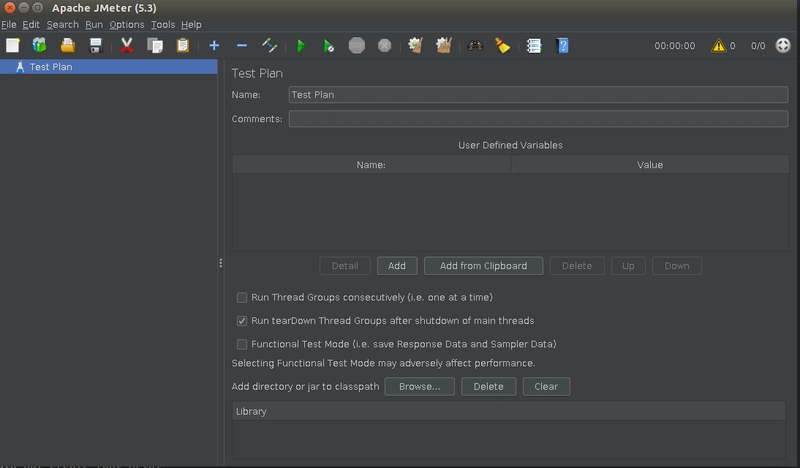
Task: Open the Templates icon
Action: [39, 45]
